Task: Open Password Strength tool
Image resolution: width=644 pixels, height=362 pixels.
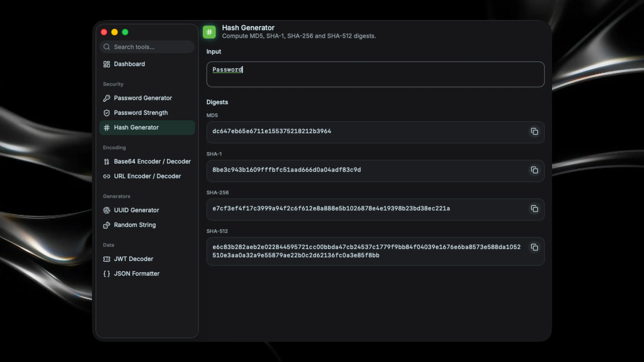Action: point(147,113)
